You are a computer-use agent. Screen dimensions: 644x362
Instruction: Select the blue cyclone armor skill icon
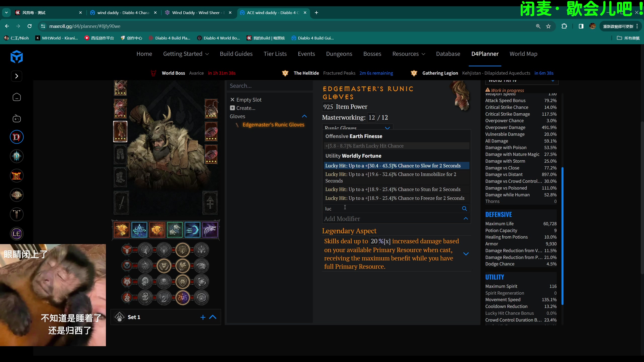coord(139,230)
